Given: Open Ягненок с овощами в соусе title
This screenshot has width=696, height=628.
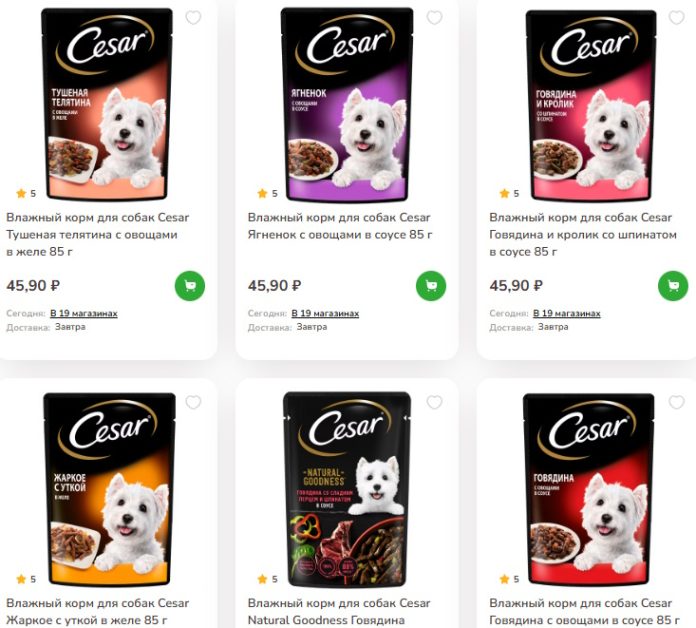Looking at the screenshot, I should click(340, 226).
